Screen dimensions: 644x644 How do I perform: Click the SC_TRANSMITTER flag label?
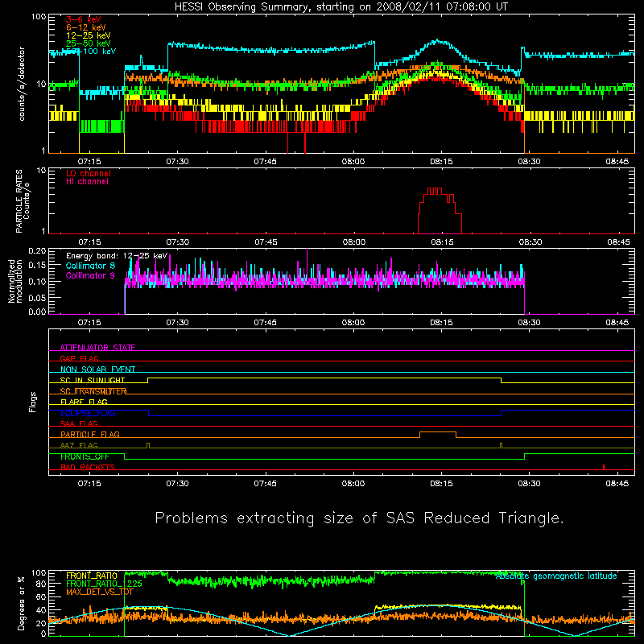coord(93,391)
